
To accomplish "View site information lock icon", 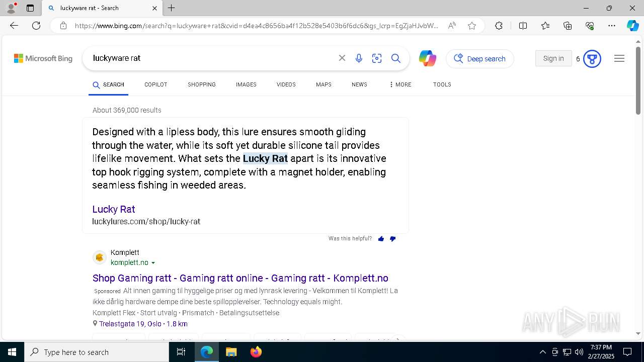I will [63, 26].
